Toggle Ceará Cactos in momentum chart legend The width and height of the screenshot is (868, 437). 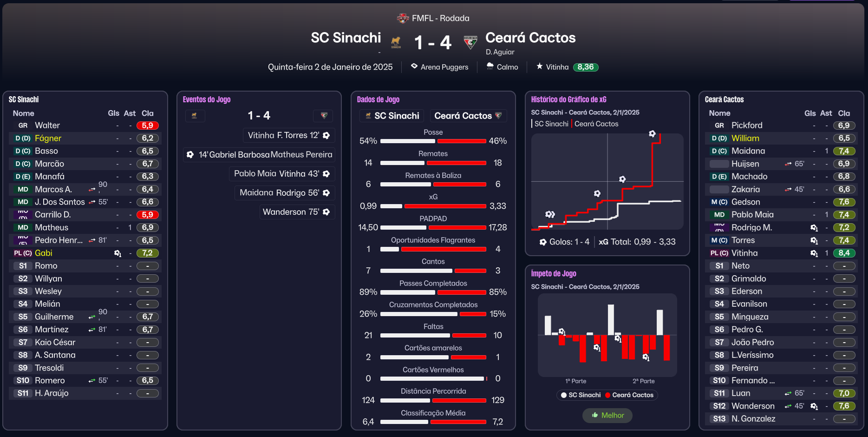pos(629,395)
